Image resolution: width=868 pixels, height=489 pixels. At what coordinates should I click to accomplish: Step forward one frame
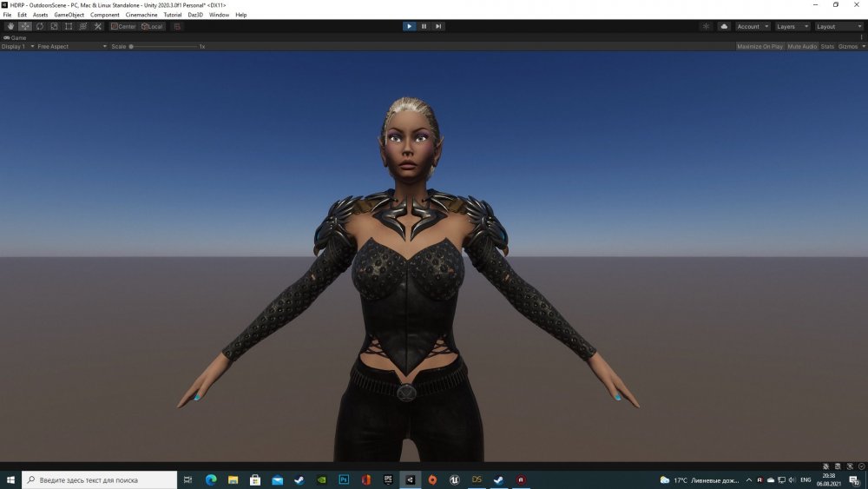pyautogui.click(x=438, y=26)
